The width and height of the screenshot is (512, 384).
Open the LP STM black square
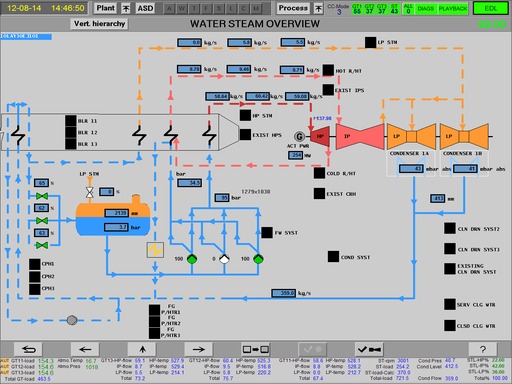click(370, 42)
